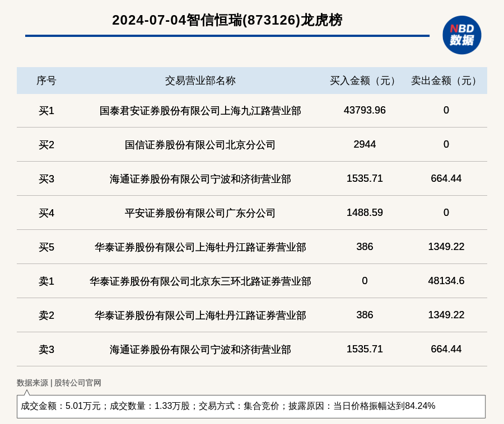Image resolution: width=504 pixels, height=424 pixels.
Task: Click the NBD数据 logo badge
Action: pos(461,35)
